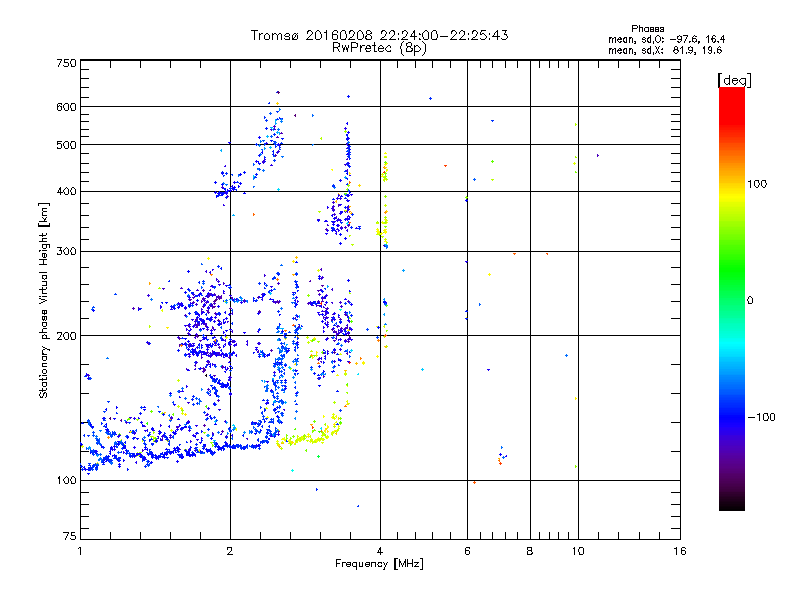Click the colorbar tick label '0'
The image size is (800, 600).
(x=750, y=301)
